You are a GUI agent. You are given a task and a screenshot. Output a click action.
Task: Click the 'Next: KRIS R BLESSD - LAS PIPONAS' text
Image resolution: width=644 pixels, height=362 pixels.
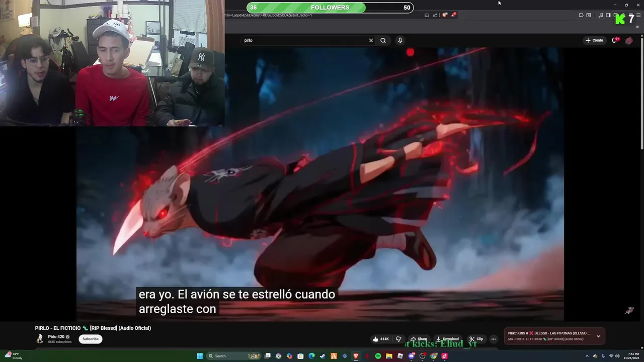click(548, 333)
